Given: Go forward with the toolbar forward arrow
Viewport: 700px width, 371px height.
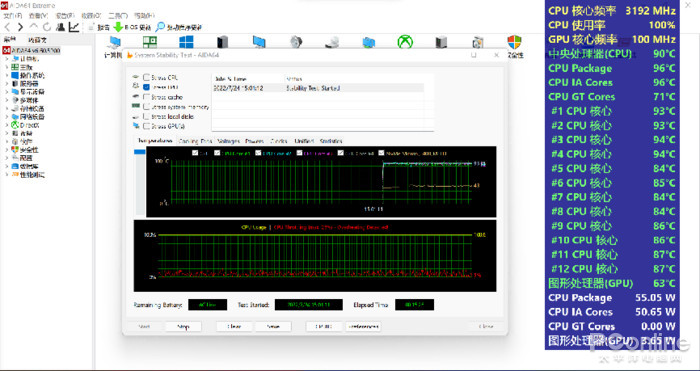Looking at the screenshot, I should pyautogui.click(x=20, y=27).
